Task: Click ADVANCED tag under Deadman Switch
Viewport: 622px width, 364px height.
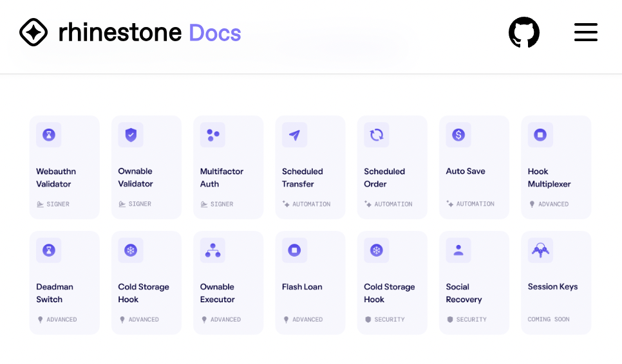Action: (x=57, y=320)
